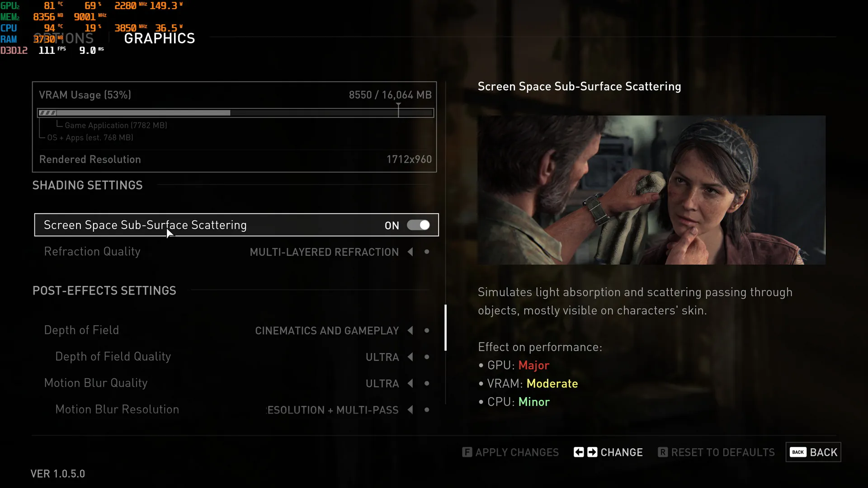Click left arrow of Motion Blur Quality
The image size is (868, 488).
tap(410, 383)
